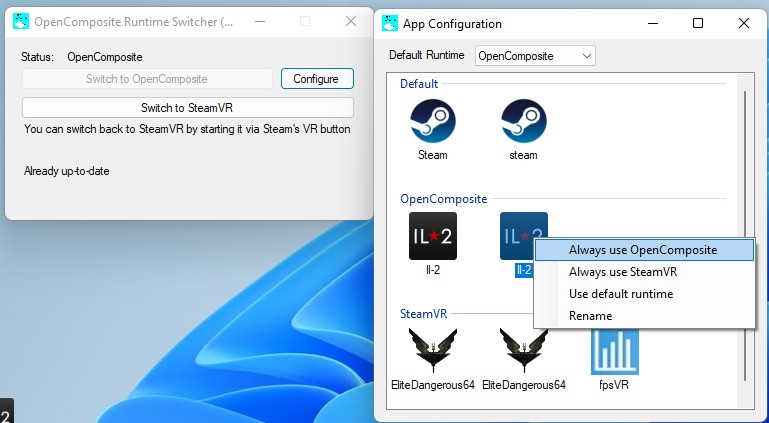Minimize the OpenComposite Runtime Switcher window
The height and width of the screenshot is (423, 769).
coord(260,21)
